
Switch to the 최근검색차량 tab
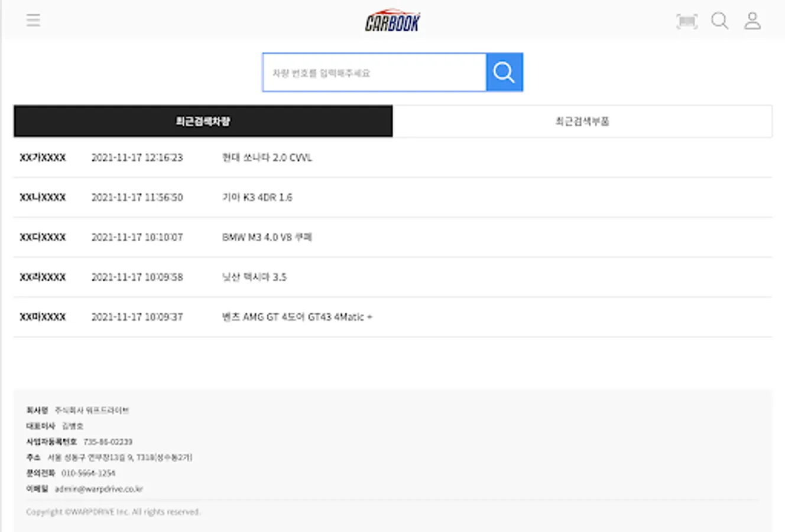tap(203, 121)
